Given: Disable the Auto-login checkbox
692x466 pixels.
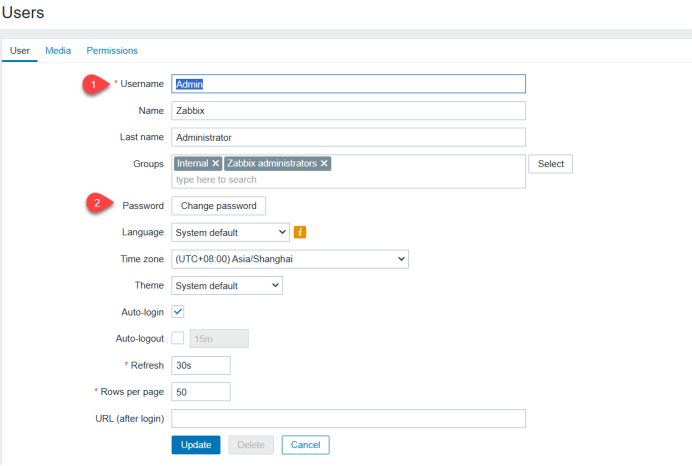Looking at the screenshot, I should click(x=178, y=312).
